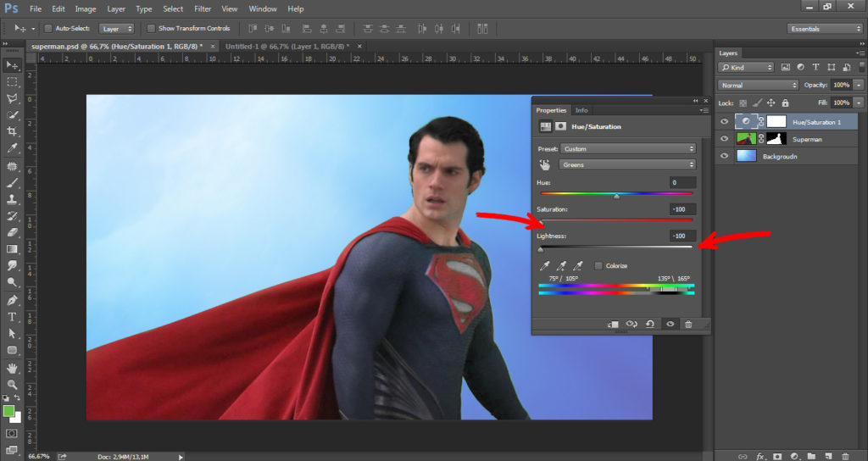Select the Horizontal Type tool
This screenshot has height=461, width=868.
(x=12, y=317)
